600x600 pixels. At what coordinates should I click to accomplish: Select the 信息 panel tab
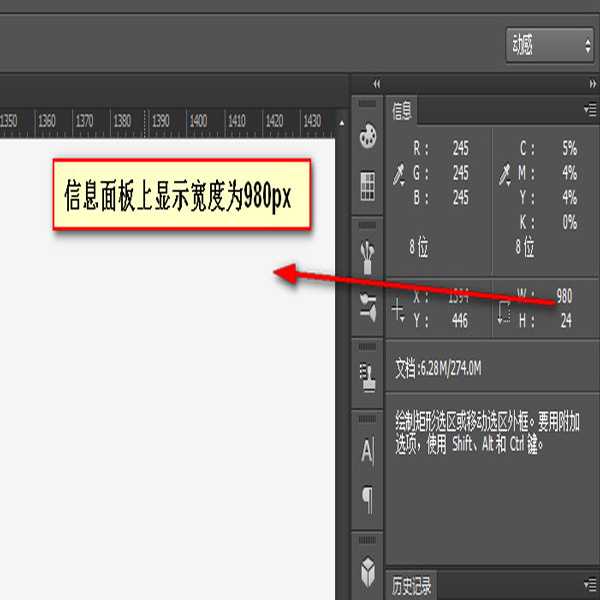pos(401,111)
